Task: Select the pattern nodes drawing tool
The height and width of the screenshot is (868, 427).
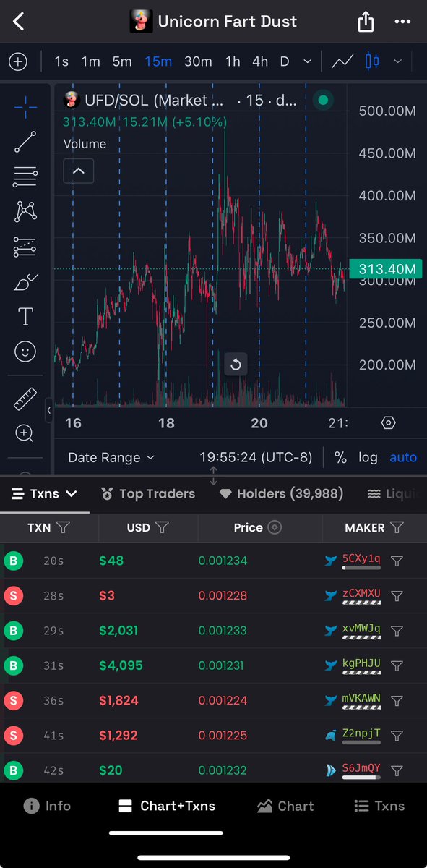Action: tap(26, 211)
